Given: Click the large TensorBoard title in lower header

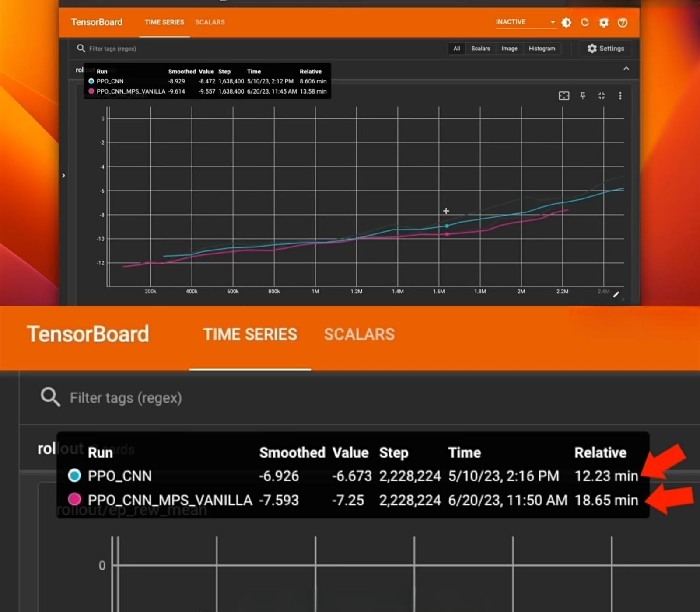Looking at the screenshot, I should [88, 334].
